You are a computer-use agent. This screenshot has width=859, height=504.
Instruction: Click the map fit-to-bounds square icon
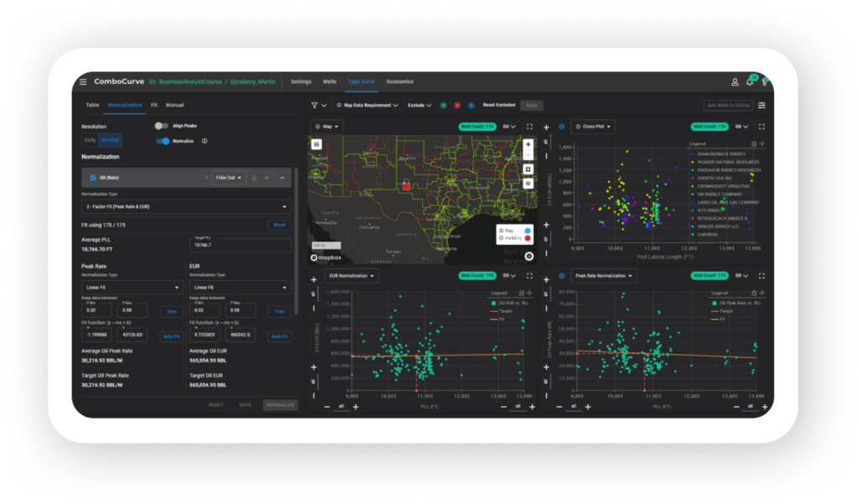[528, 169]
